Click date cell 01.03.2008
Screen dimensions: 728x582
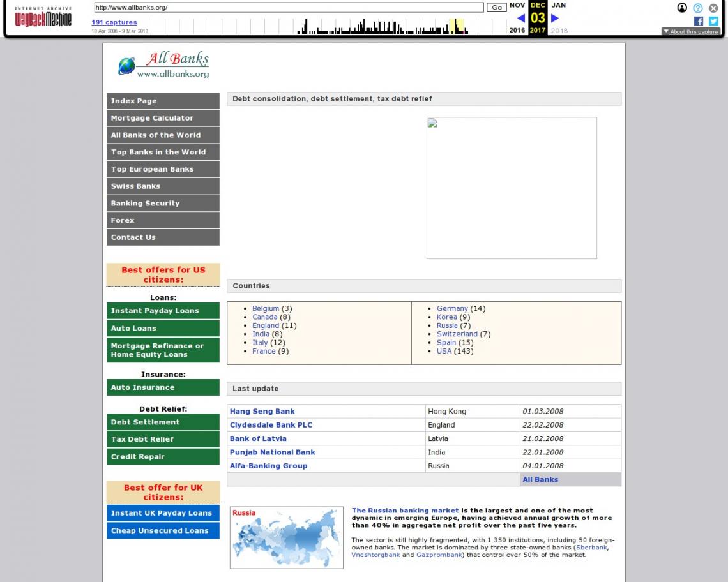(571, 411)
